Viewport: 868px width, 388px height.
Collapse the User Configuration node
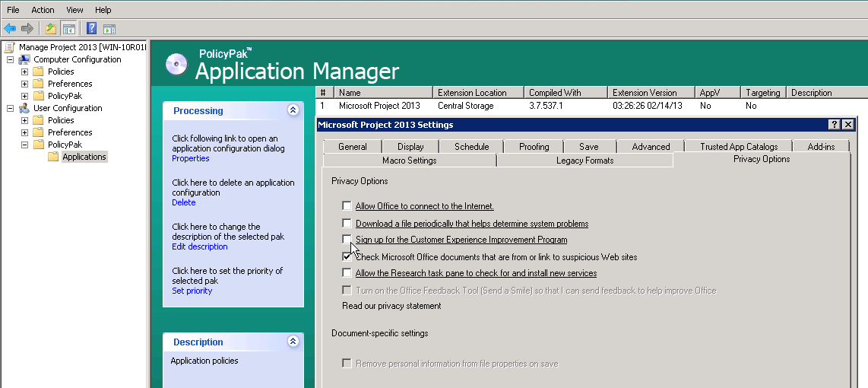pyautogui.click(x=10, y=108)
